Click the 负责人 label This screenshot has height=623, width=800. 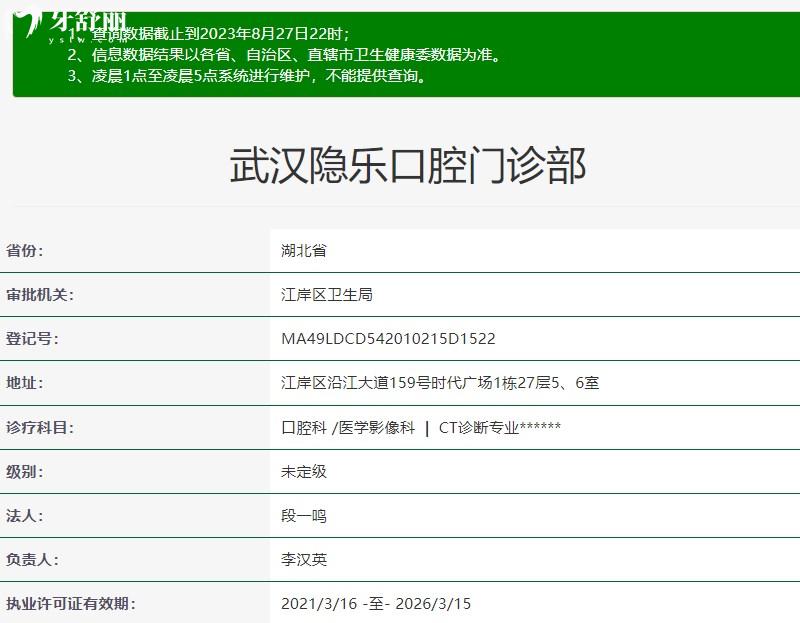pyautogui.click(x=32, y=559)
